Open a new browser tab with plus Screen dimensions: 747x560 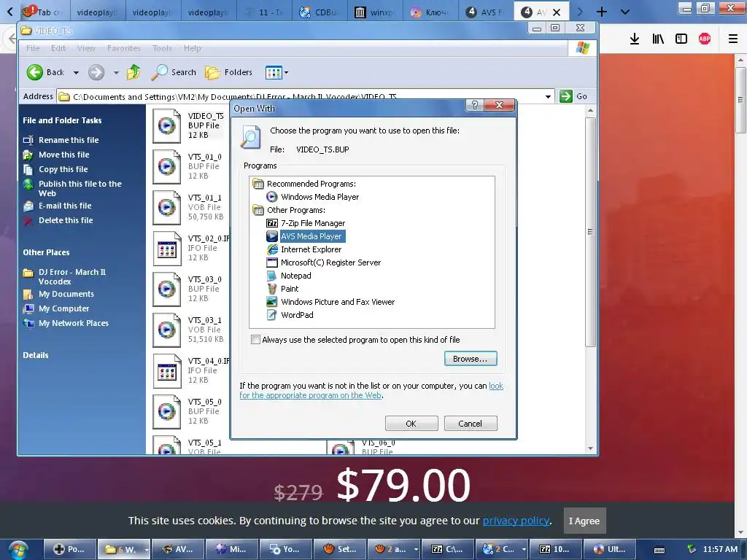602,12
